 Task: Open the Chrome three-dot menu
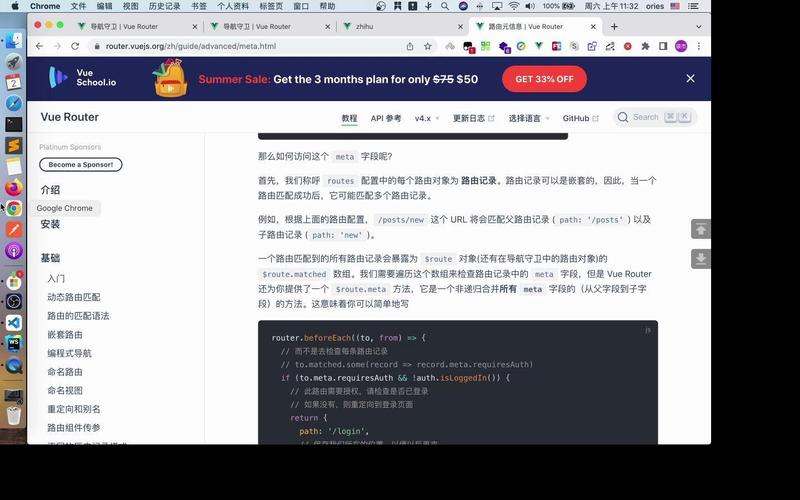click(698, 46)
